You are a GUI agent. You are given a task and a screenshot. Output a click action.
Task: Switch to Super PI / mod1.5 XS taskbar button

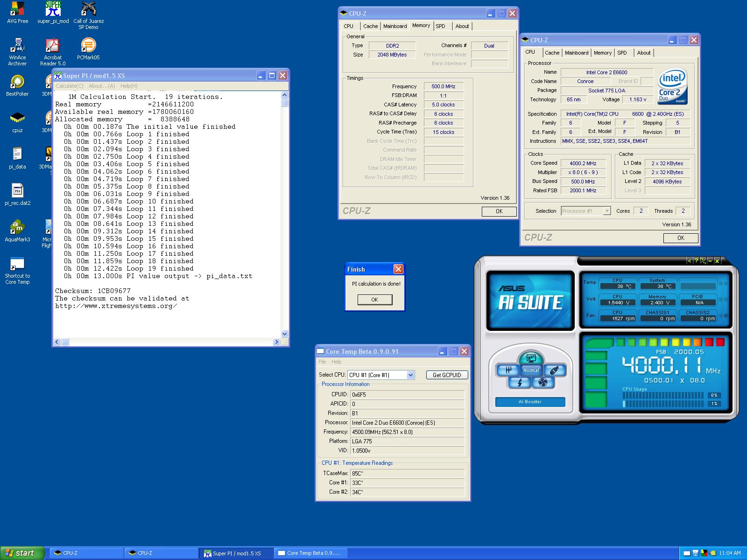click(x=236, y=553)
